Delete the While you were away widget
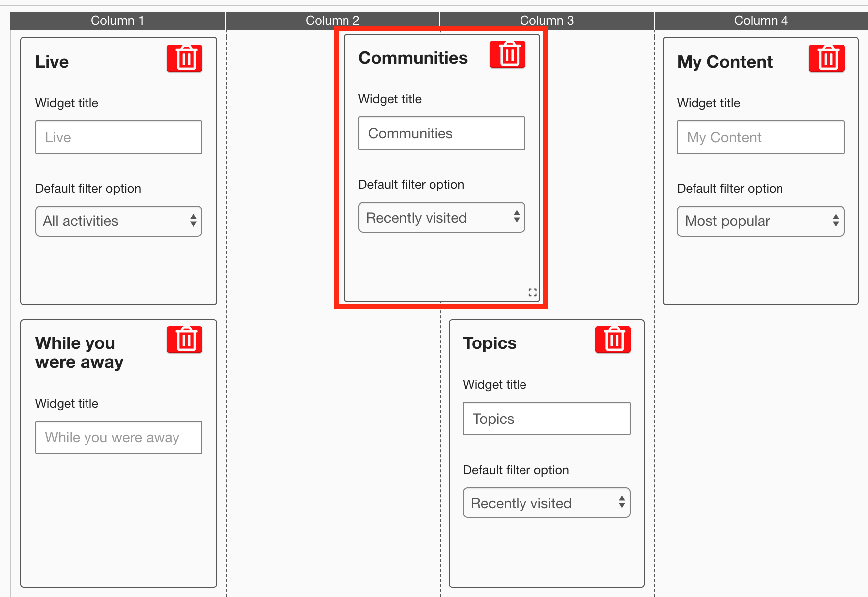This screenshot has height=597, width=868. tap(184, 340)
